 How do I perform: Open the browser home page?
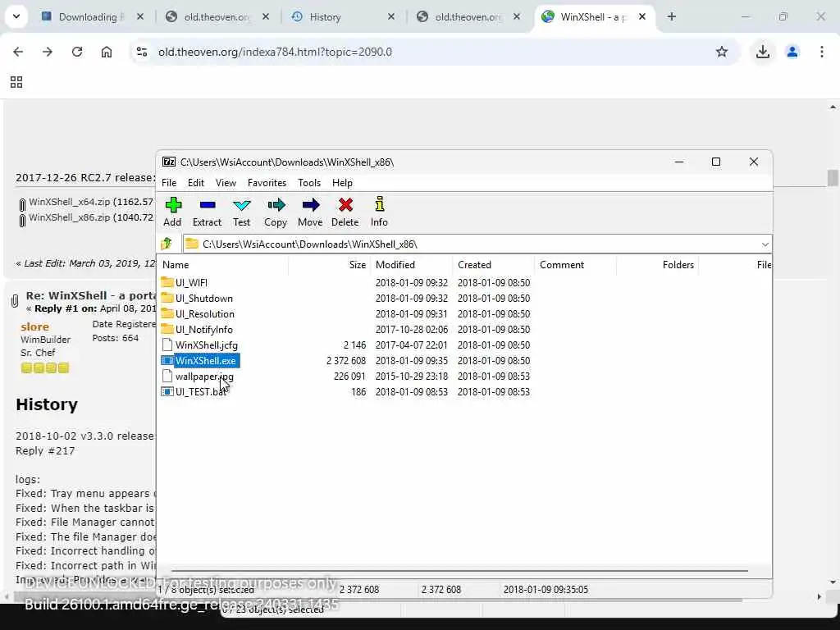coord(107,52)
